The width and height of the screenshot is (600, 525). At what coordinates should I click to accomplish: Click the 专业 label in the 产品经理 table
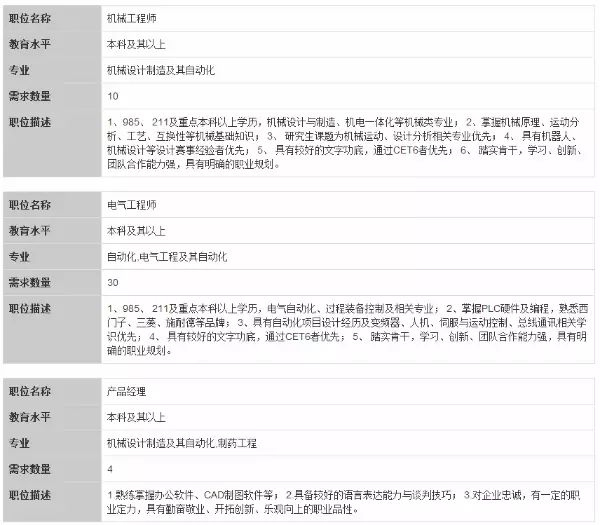coord(19,443)
